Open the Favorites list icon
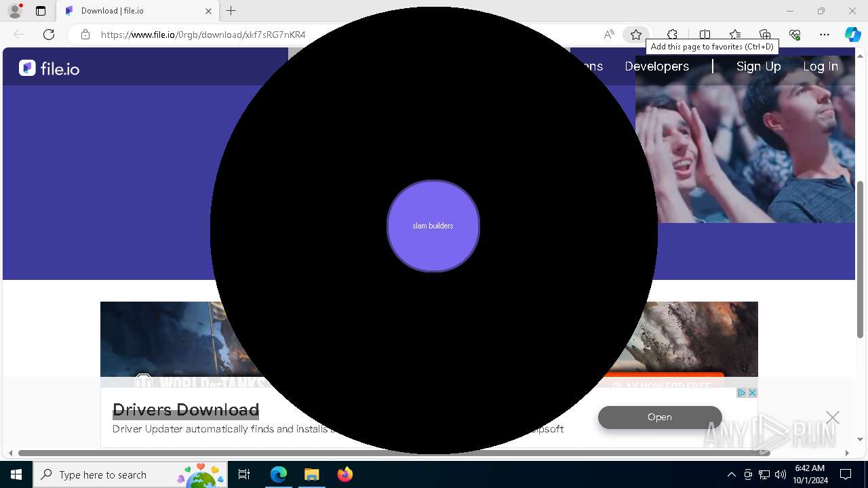Viewport: 868px width, 488px height. pos(735,35)
